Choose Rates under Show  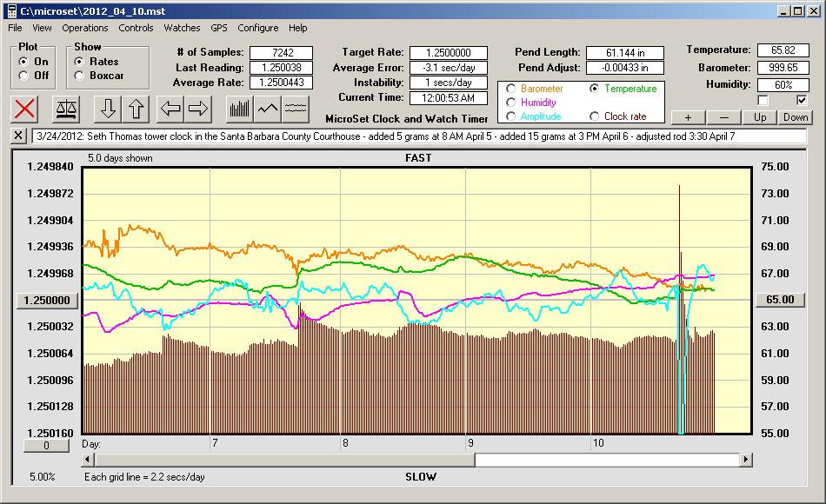click(x=79, y=62)
